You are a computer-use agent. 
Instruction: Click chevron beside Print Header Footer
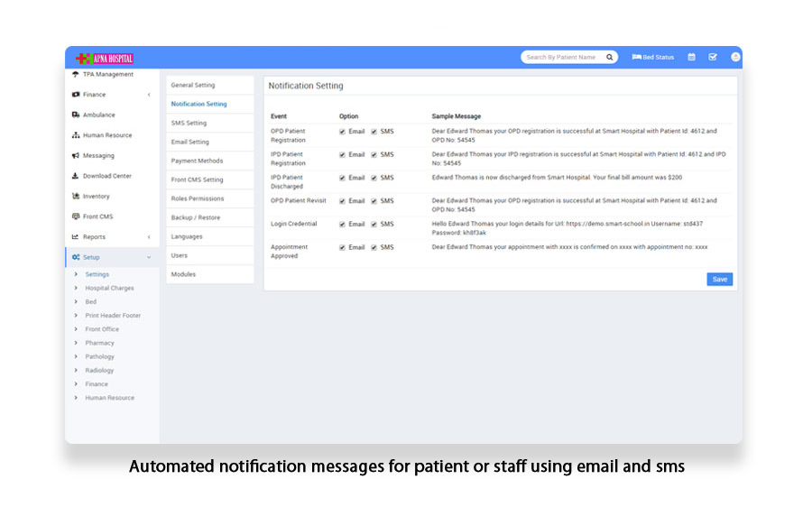(x=76, y=315)
